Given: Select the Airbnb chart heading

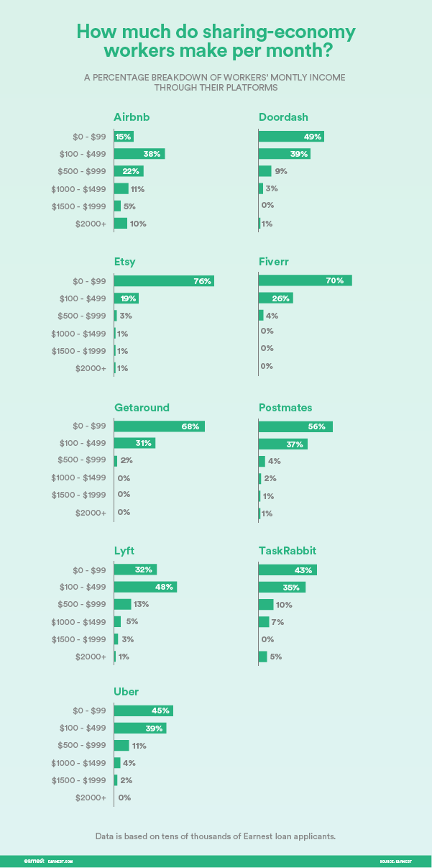Looking at the screenshot, I should pyautogui.click(x=132, y=117).
